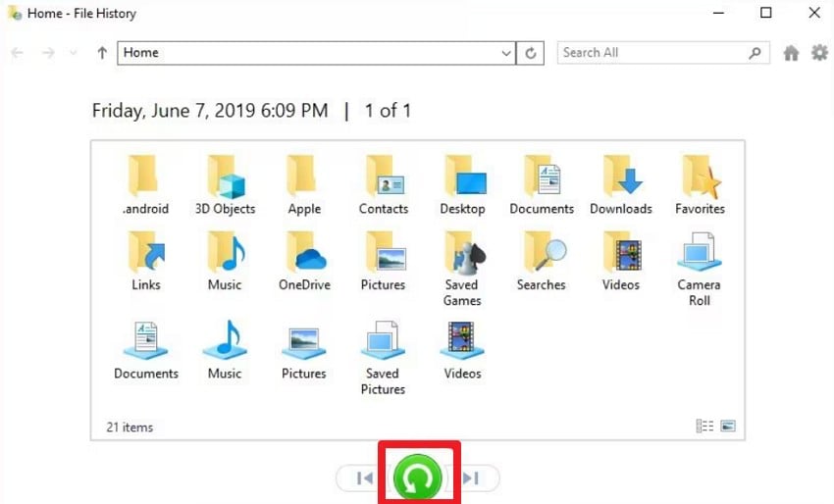Screen dimensions: 834x504
Task: Select the Pictures folder with yellow folder icon
Action: pyautogui.click(x=384, y=261)
